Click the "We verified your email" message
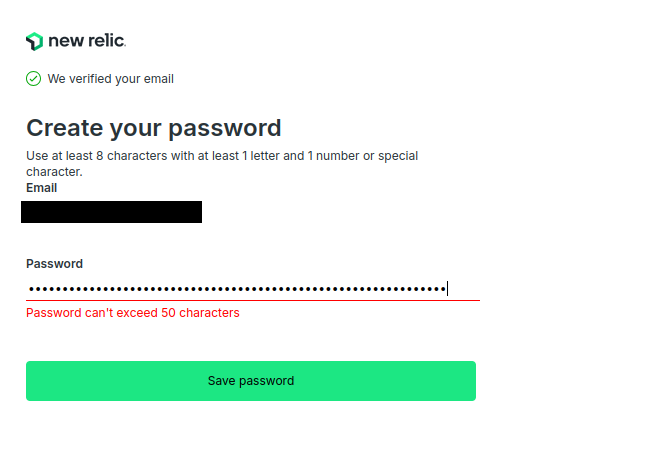This screenshot has height=460, width=651. [110, 79]
